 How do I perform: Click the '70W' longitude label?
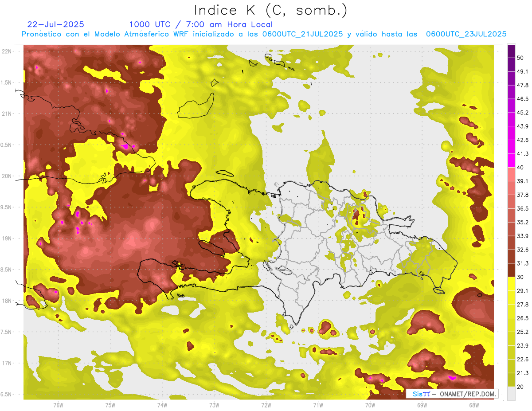coord(370,405)
